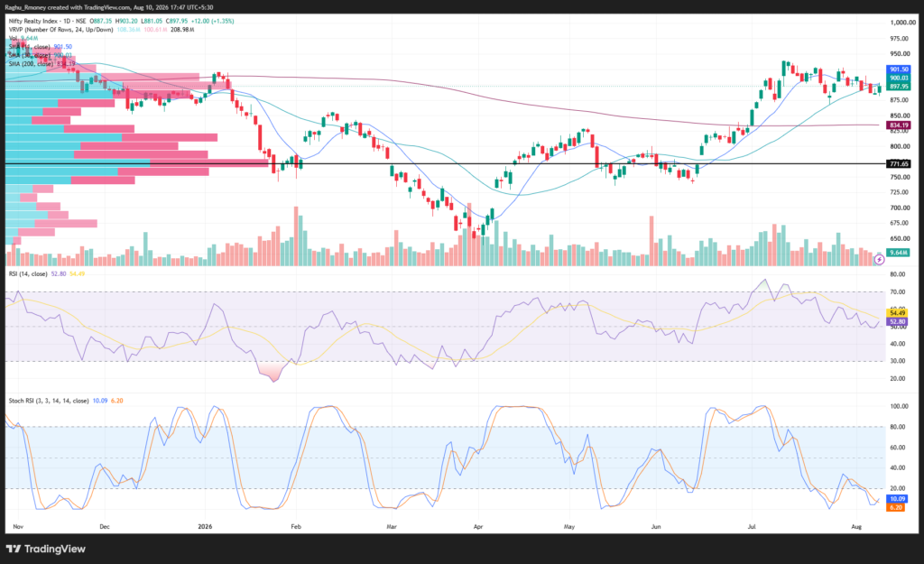Click the Raghu_Rmoney created with TradingView.com caption
Screen dimensions: 924x564
coord(109,7)
